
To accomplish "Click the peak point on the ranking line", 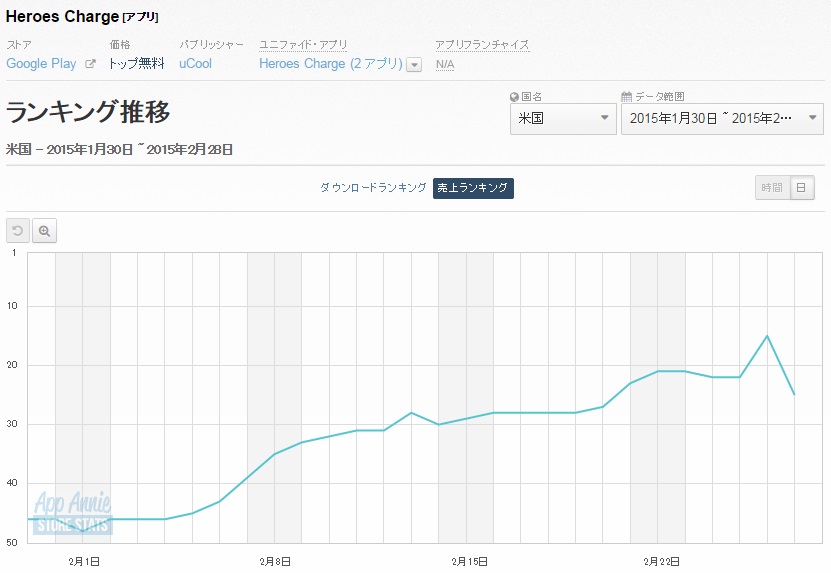I will (767, 336).
